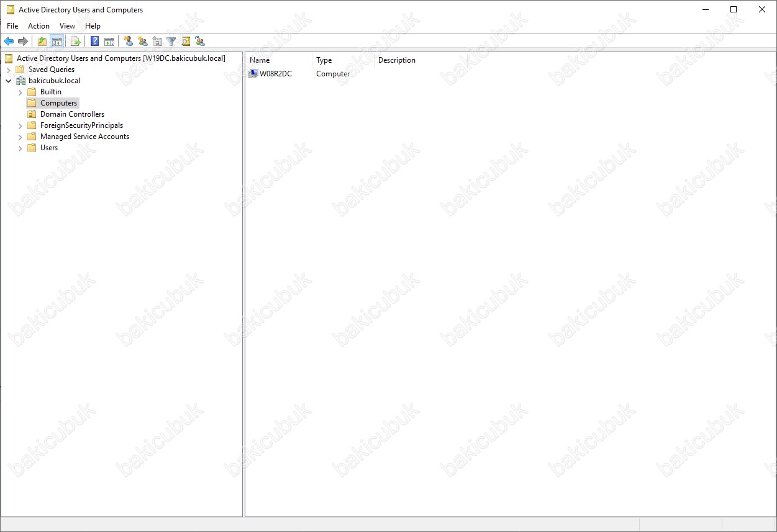Select the Saved Queries label in the tree
Viewport: 777px width, 532px height.
click(52, 70)
